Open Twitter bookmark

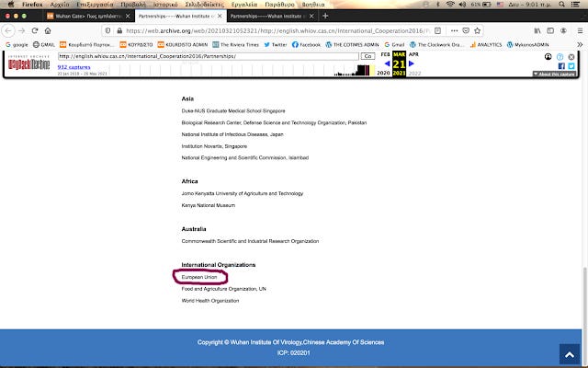point(276,45)
